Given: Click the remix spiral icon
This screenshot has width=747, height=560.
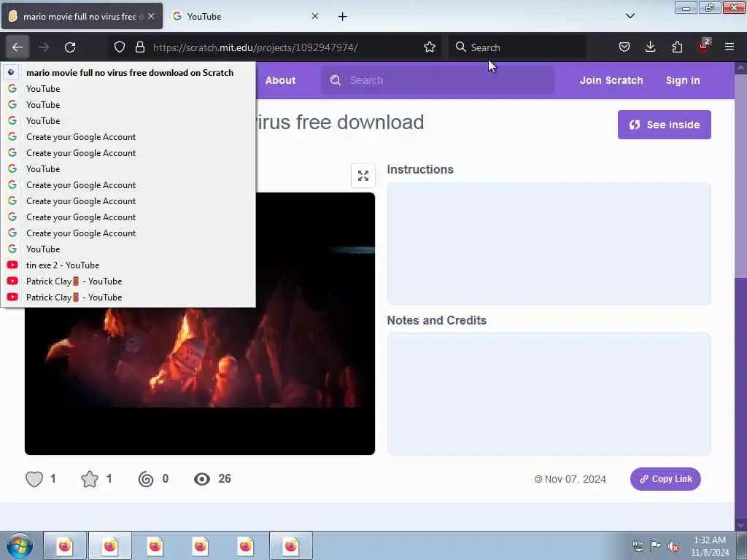Looking at the screenshot, I should click(146, 479).
